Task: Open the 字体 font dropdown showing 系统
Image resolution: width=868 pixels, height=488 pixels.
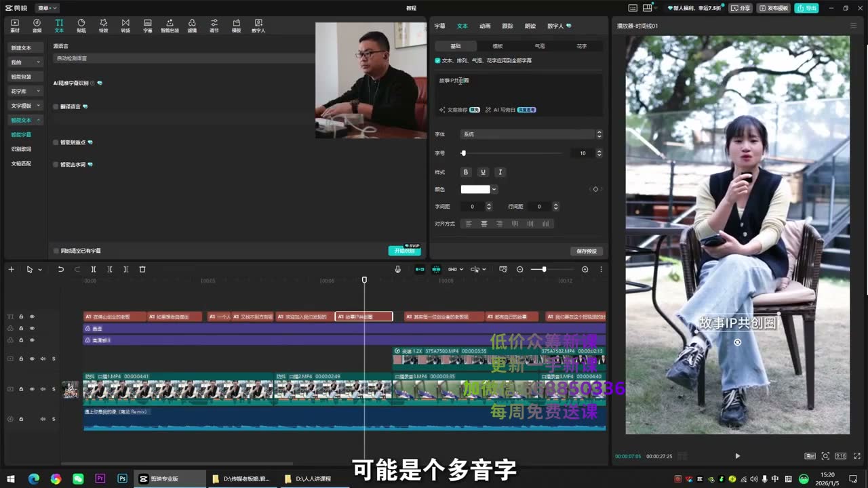Action: click(531, 134)
